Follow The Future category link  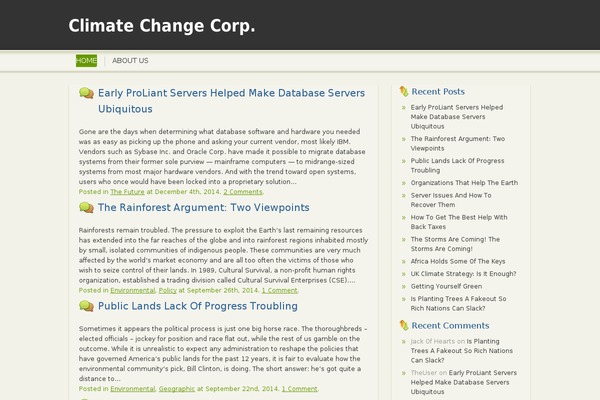(x=127, y=192)
